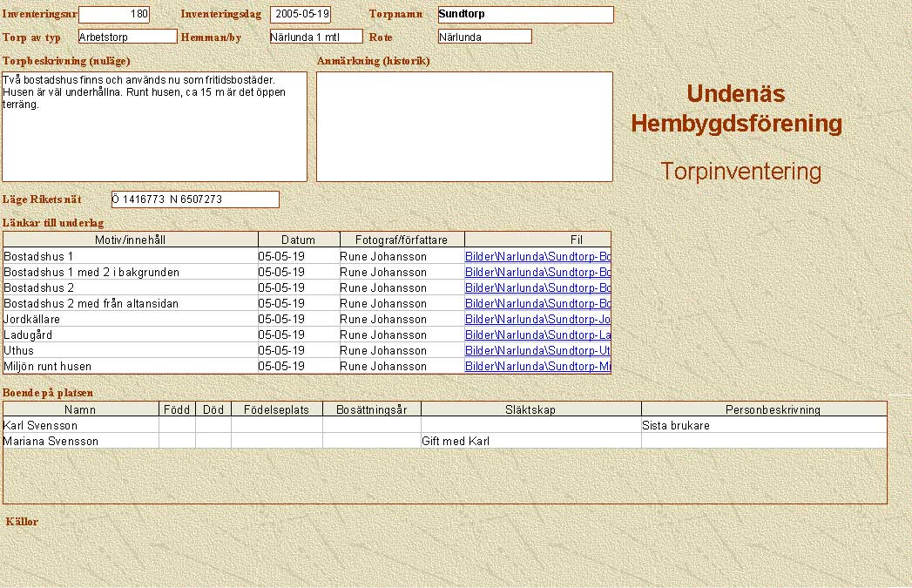Open the Ladugård photo file link

click(x=537, y=335)
